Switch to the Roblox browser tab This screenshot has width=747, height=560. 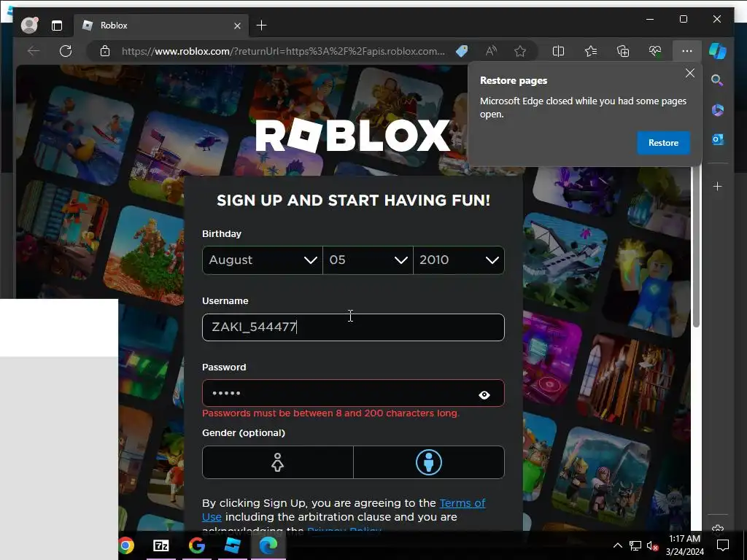click(160, 26)
